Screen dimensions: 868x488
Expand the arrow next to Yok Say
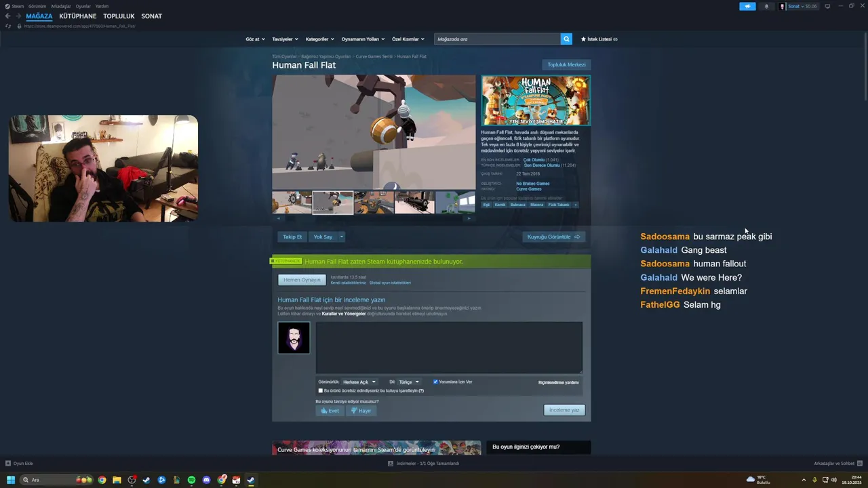click(342, 237)
